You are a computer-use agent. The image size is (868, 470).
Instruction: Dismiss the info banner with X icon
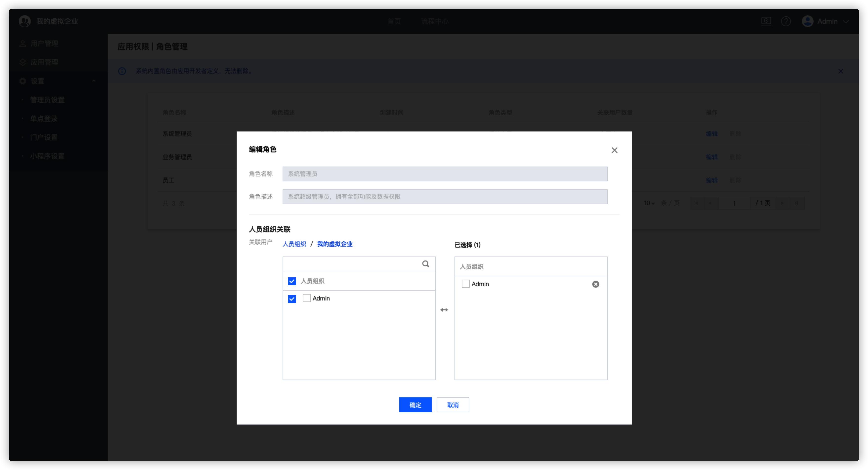840,71
